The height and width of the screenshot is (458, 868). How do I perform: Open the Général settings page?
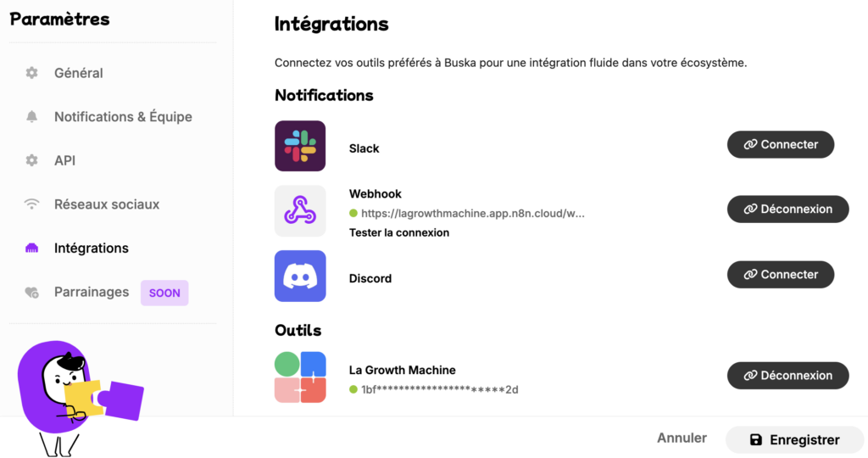(x=79, y=73)
